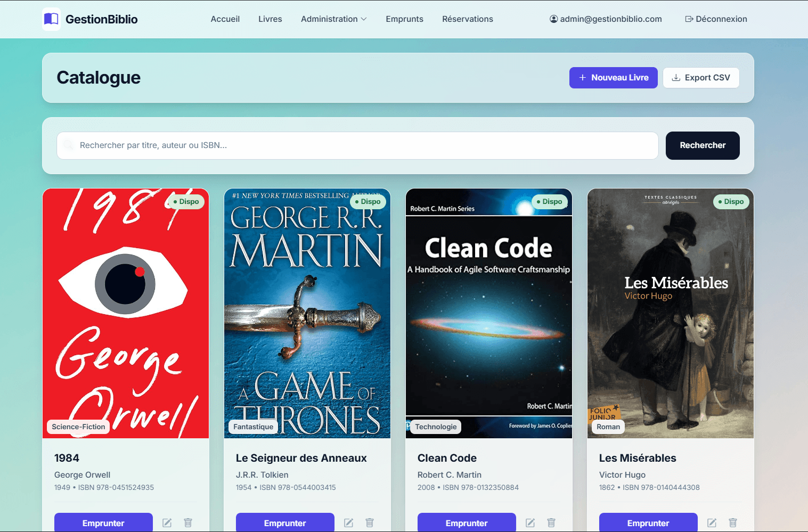Click the Rechercher button
This screenshot has height=532, width=808.
[x=703, y=145]
